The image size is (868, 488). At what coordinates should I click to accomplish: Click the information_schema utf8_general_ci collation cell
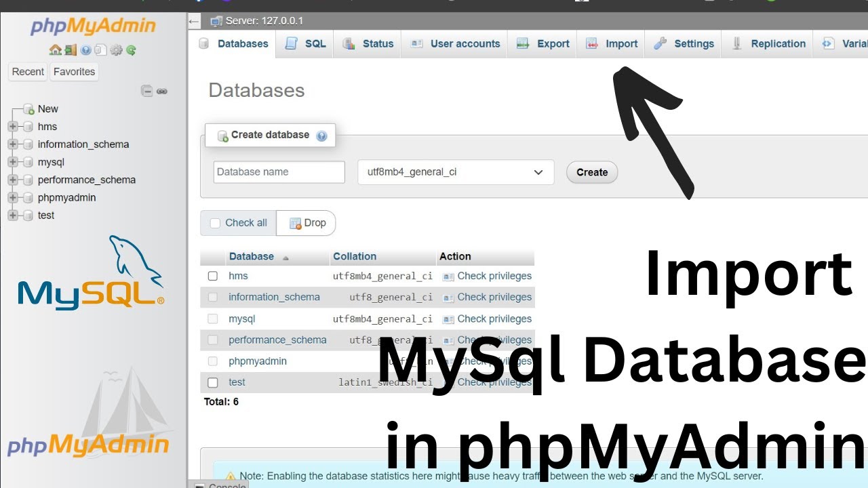(x=391, y=297)
